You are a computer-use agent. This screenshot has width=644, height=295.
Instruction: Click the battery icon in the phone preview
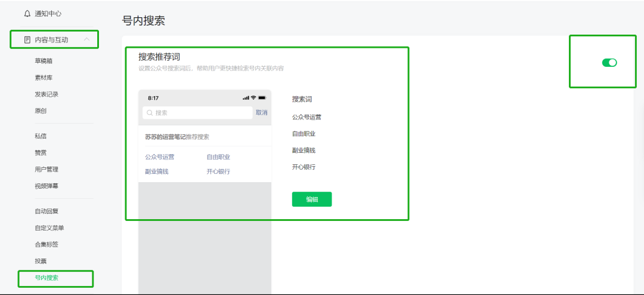(262, 98)
